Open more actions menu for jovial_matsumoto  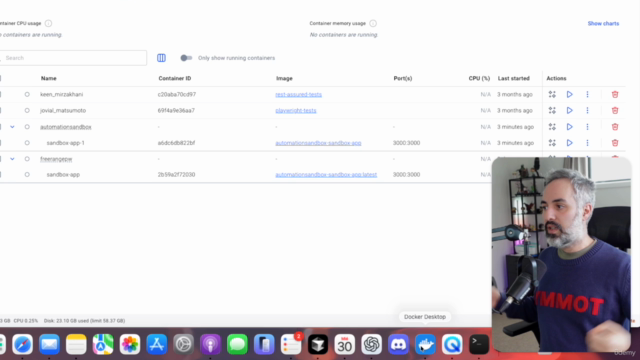(587, 111)
